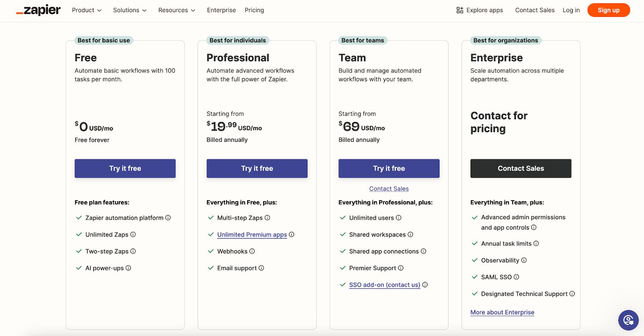This screenshot has width=644, height=336.
Task: Open the Solutions dropdown
Action: click(130, 10)
